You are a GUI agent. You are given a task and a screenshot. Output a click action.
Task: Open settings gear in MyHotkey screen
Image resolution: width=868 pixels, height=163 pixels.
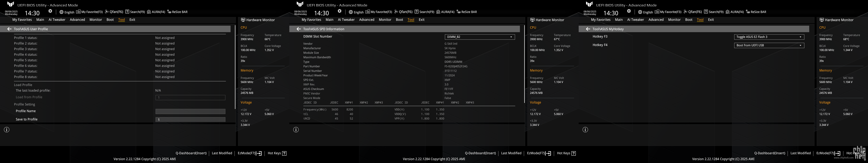(x=629, y=11)
